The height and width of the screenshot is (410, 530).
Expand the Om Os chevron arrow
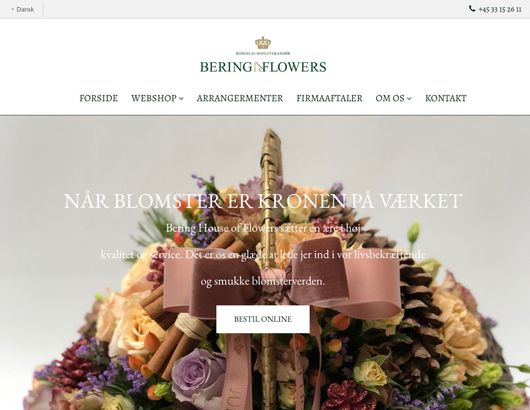[409, 99]
